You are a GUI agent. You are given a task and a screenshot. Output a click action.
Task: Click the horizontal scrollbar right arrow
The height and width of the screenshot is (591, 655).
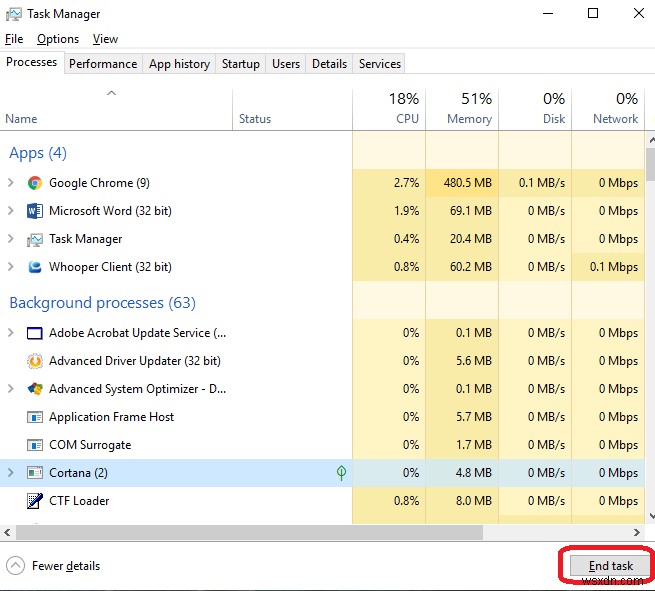637,533
